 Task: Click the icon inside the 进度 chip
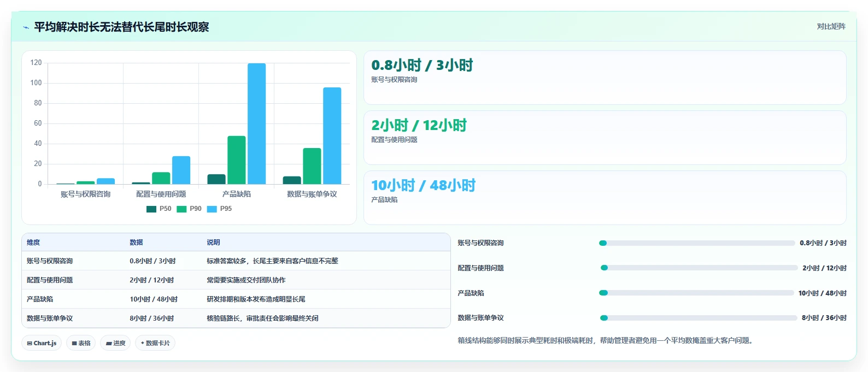(x=109, y=344)
